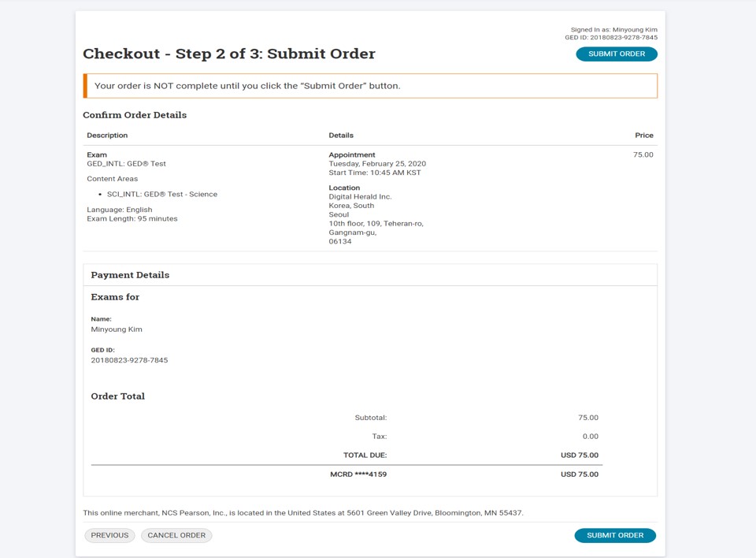This screenshot has width=756, height=558.
Task: Click the Digital Herald Inc. location name
Action: point(360,197)
